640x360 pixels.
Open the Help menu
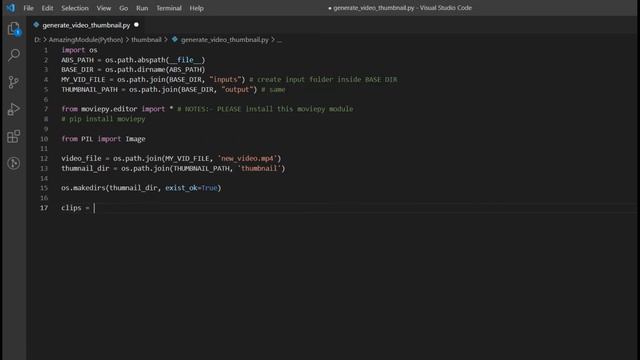196,8
